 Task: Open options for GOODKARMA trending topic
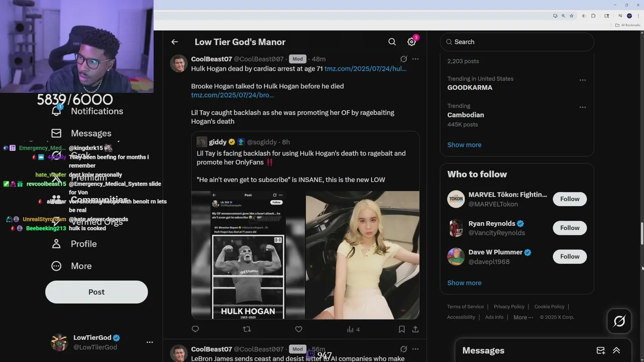point(583,80)
